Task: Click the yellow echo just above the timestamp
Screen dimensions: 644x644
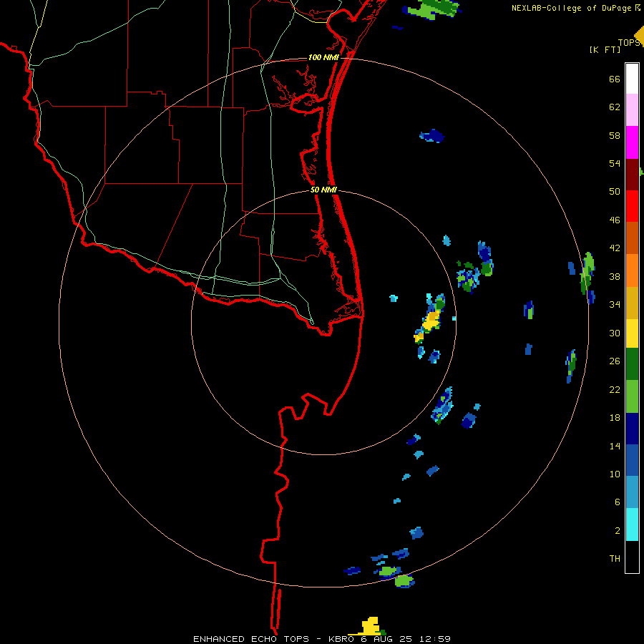Action: (369, 627)
